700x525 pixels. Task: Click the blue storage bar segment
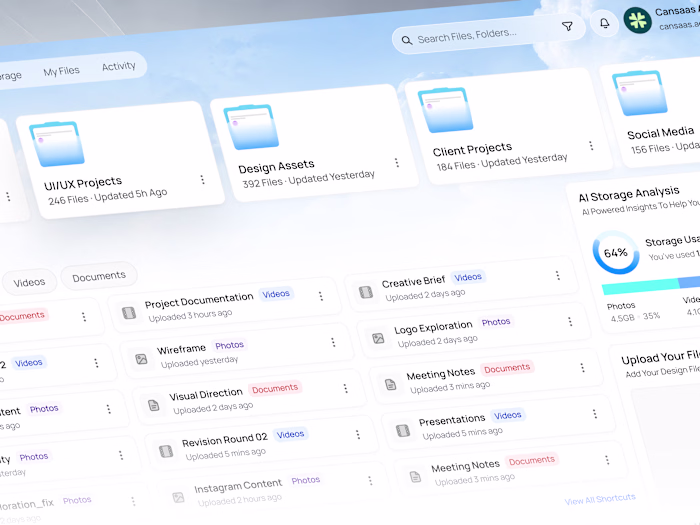689,282
